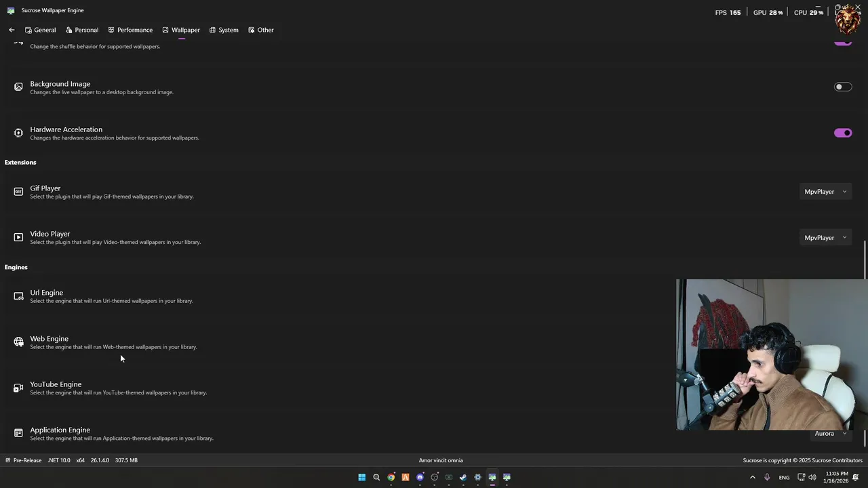The image size is (868, 488).
Task: Show hidden system tray icons
Action: click(752, 477)
